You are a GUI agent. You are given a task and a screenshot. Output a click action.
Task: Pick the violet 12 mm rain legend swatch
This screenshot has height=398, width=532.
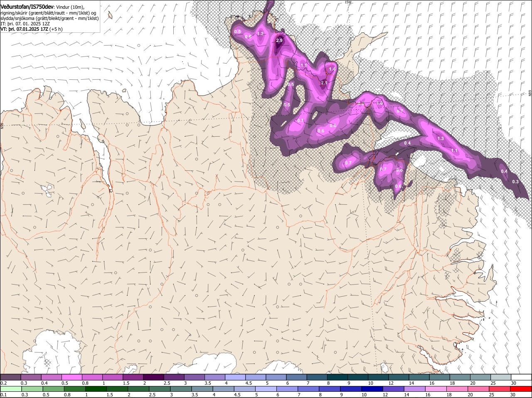click(x=393, y=389)
